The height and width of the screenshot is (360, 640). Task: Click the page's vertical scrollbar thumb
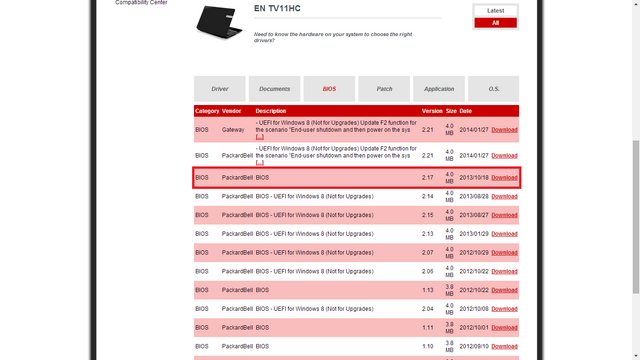tap(636, 216)
